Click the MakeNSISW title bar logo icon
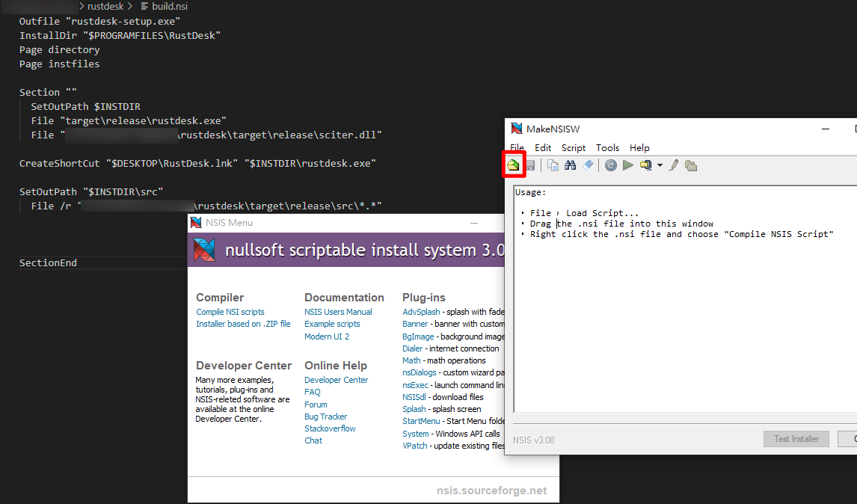Viewport: 857px width, 504px height. click(x=517, y=129)
